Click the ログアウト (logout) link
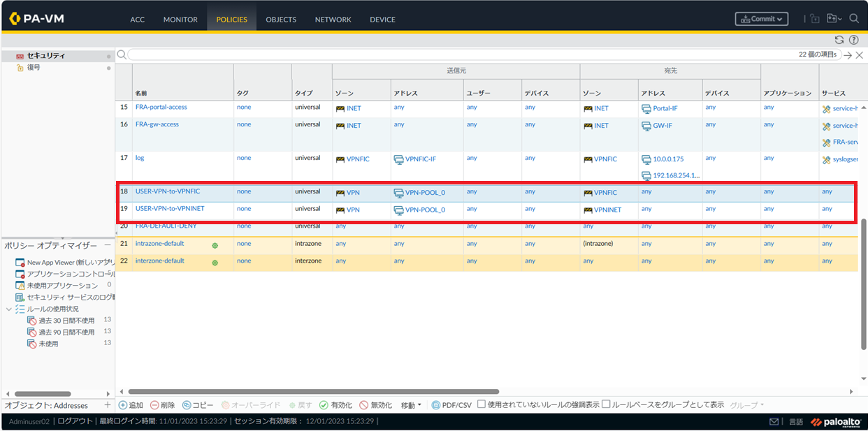868x431 pixels. 75,421
